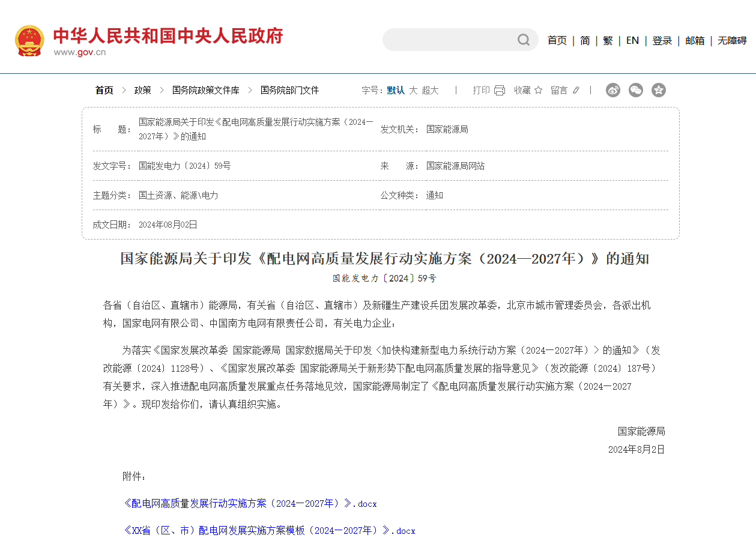756x541 pixels.
Task: Share the page via WeChat icon
Action: coord(636,90)
